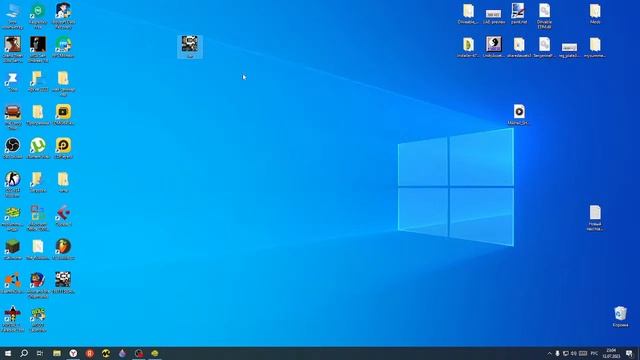This screenshot has height=360, width=640.
Task: Open the purple droplet taskbar icon
Action: pyautogui.click(x=122, y=353)
